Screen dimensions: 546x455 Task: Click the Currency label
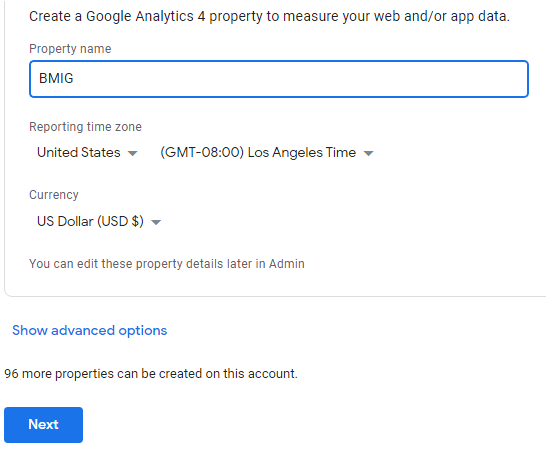point(54,195)
